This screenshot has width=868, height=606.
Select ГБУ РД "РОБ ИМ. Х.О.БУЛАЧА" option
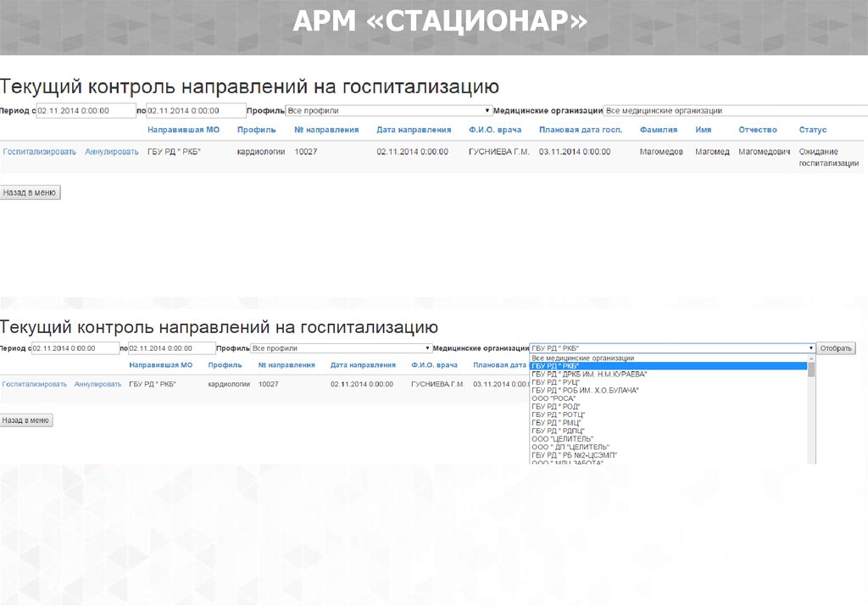point(585,390)
